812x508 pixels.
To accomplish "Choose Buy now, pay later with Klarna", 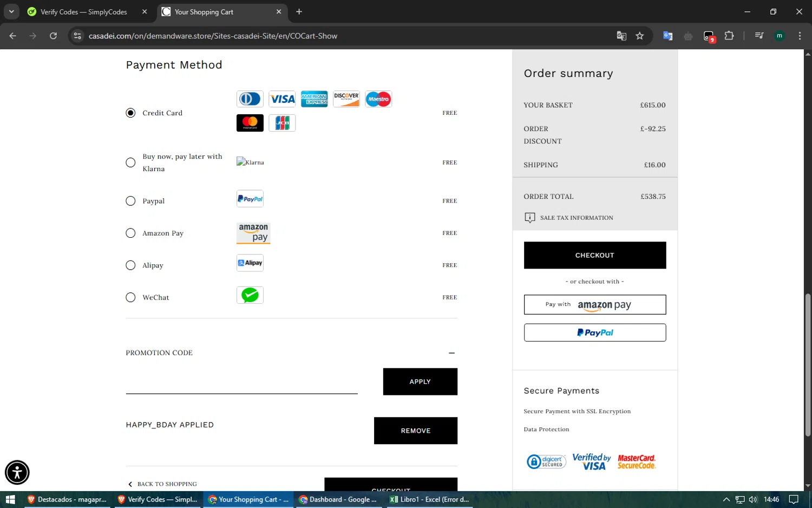I will click(130, 162).
